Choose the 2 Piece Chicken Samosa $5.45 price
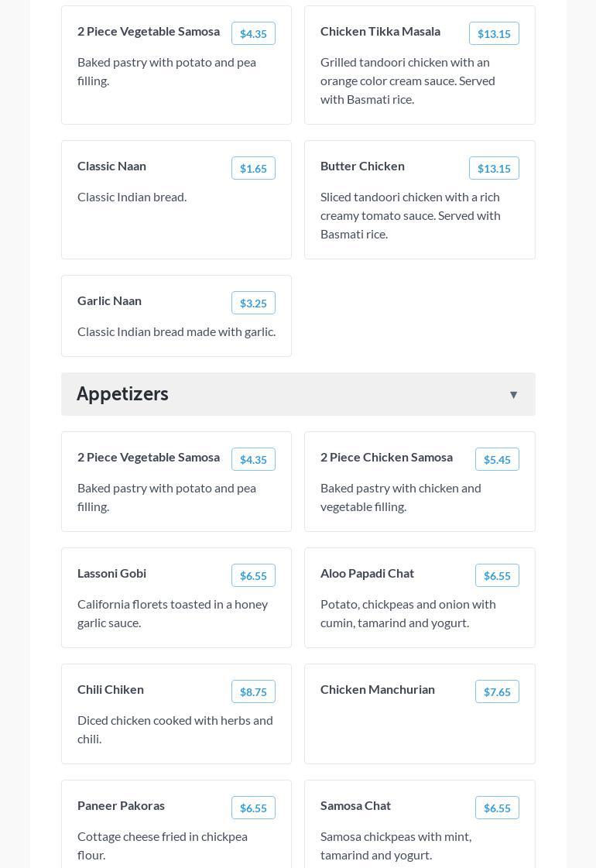The width and height of the screenshot is (596, 868). (x=497, y=459)
